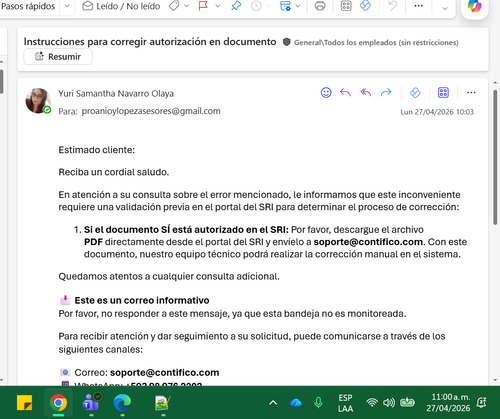Image resolution: width=500 pixels, height=419 pixels.
Task: Open the volume speaker tray icon
Action: coord(388,403)
